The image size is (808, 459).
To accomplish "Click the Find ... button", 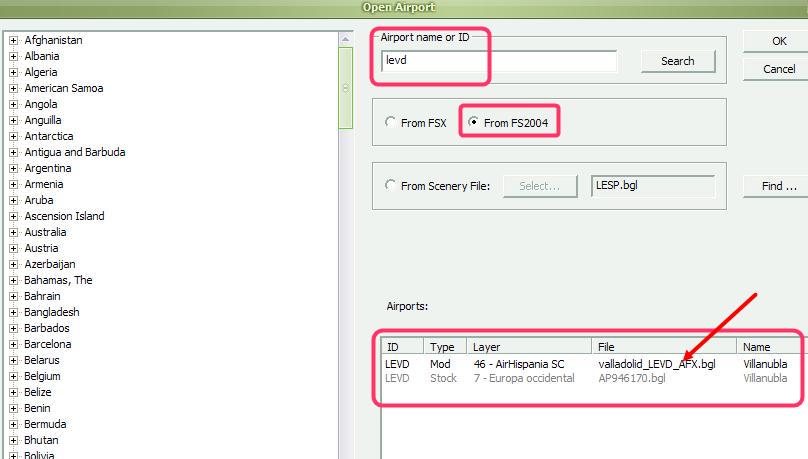I will [x=778, y=186].
